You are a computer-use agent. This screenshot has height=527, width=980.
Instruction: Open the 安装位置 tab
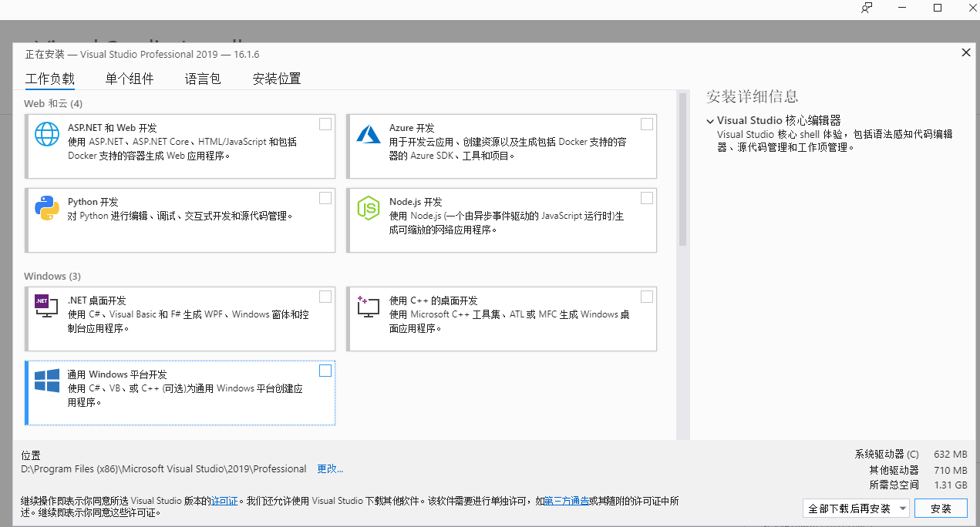(x=277, y=79)
